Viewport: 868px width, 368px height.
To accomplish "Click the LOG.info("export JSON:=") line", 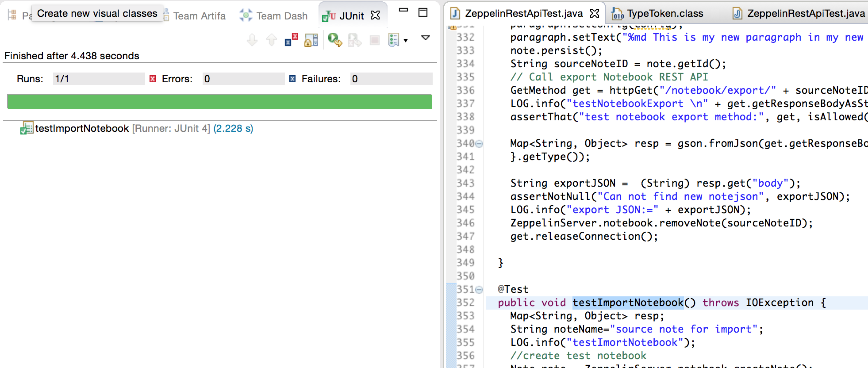I will [x=630, y=210].
